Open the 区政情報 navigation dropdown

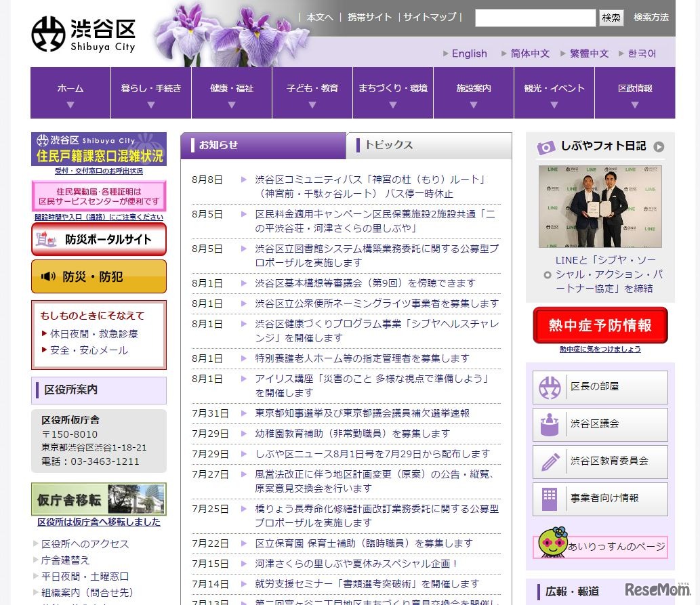(635, 93)
